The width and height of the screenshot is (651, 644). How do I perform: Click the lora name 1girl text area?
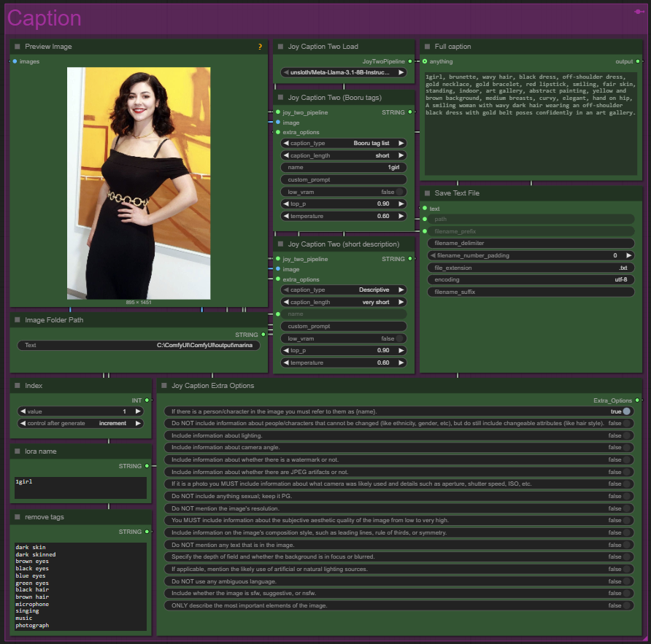80,488
